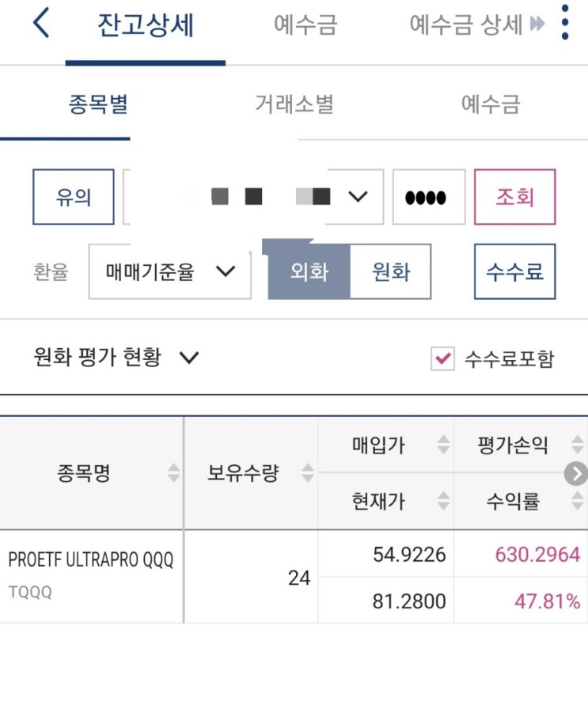Click the password input field
This screenshot has height=701, width=588.
pos(429,196)
